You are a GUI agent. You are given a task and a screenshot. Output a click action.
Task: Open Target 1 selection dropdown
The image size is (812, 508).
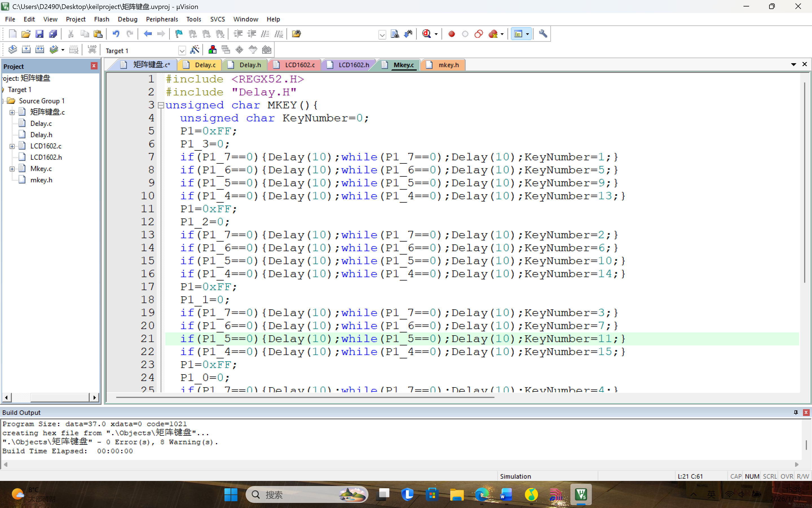pyautogui.click(x=182, y=51)
